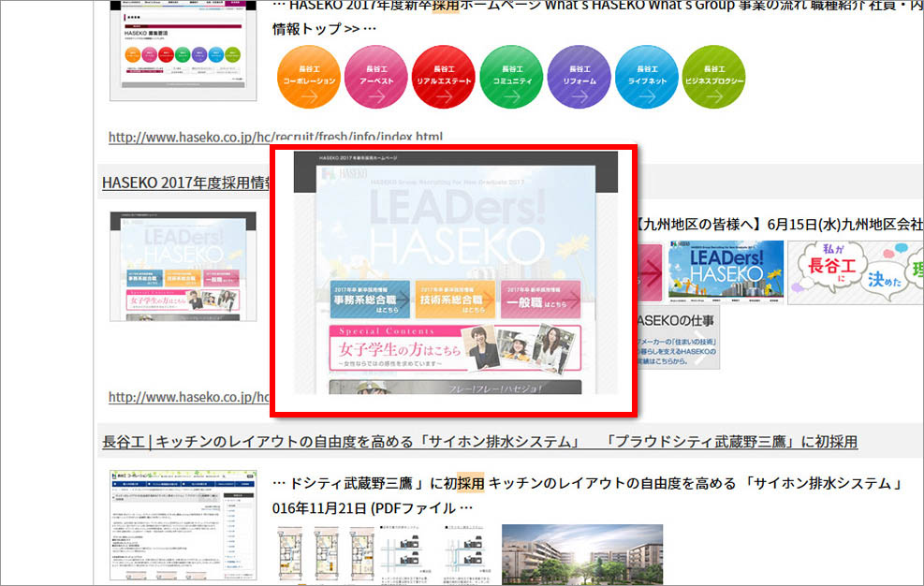Click the red 長谷工リアルエステート circle icon
Screen dimensions: 924x586
(x=444, y=78)
